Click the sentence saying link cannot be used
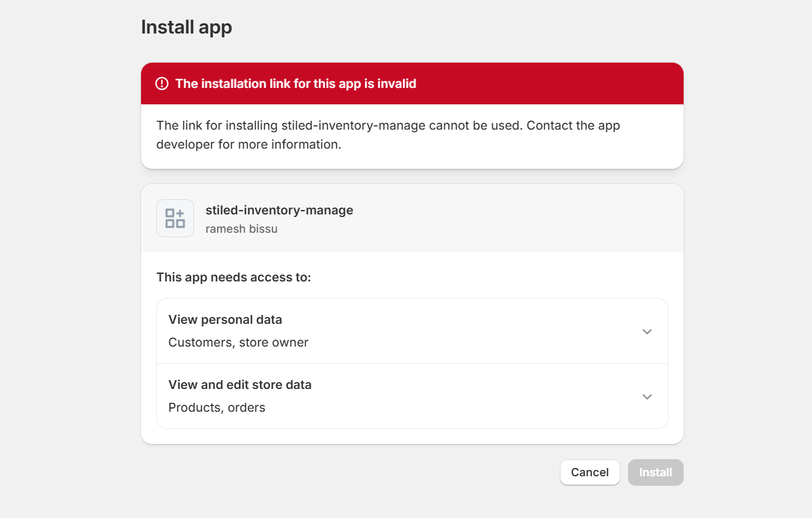Viewport: 812px width, 518px height. tap(340, 125)
